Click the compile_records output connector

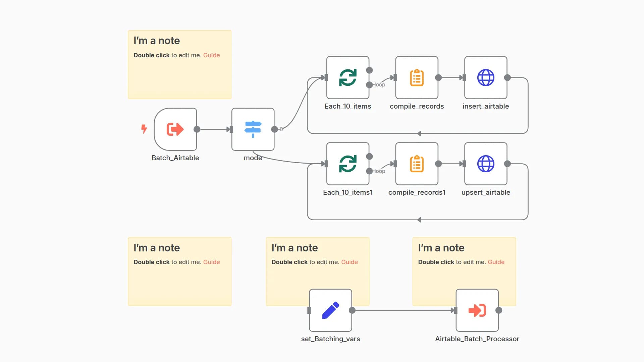[438, 78]
